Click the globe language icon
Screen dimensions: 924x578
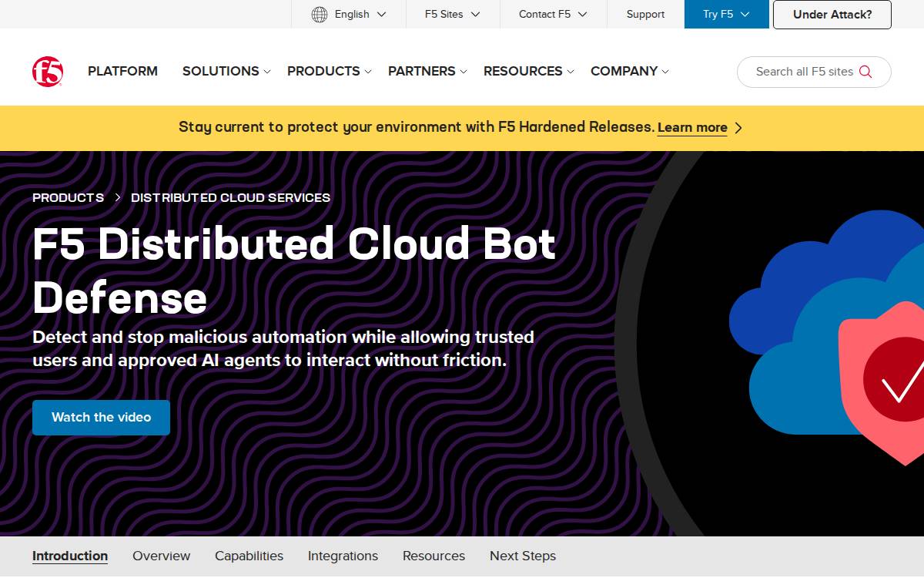[320, 14]
